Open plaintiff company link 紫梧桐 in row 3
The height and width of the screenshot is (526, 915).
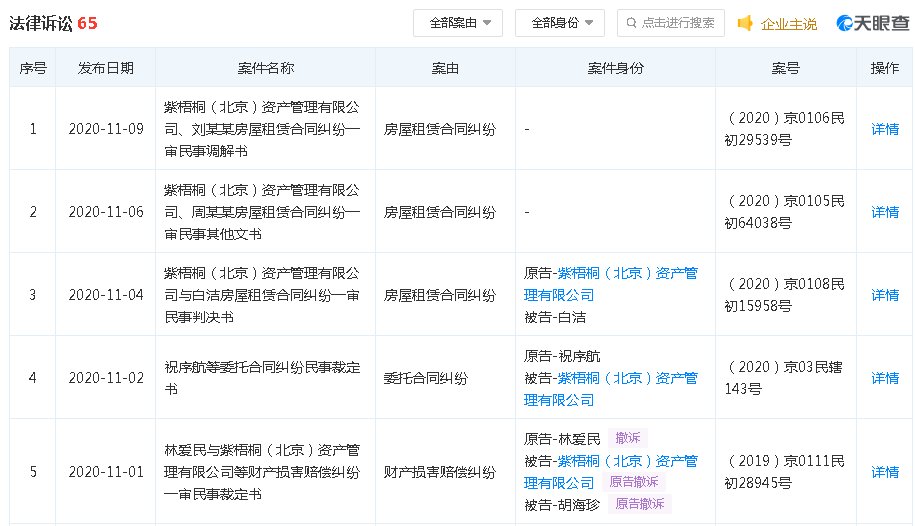coord(610,284)
